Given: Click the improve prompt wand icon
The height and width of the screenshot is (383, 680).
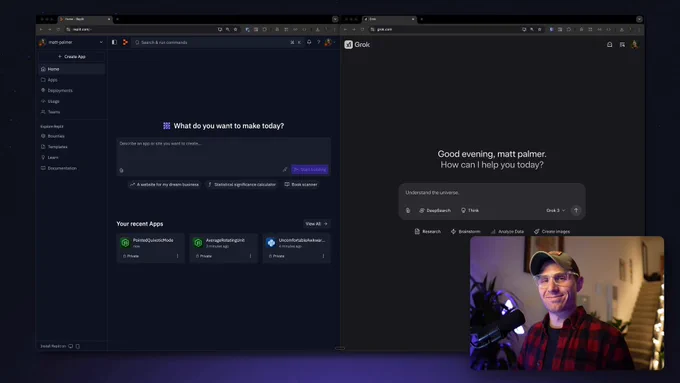Looking at the screenshot, I should click(x=285, y=170).
